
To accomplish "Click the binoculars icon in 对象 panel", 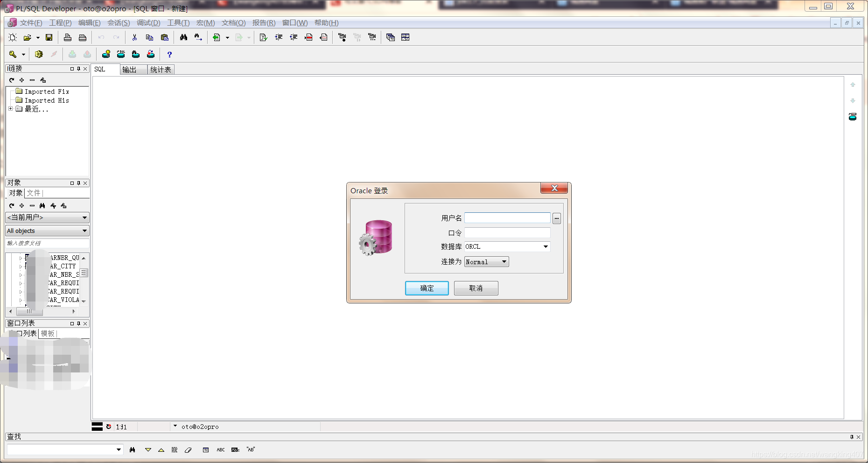I will [42, 206].
